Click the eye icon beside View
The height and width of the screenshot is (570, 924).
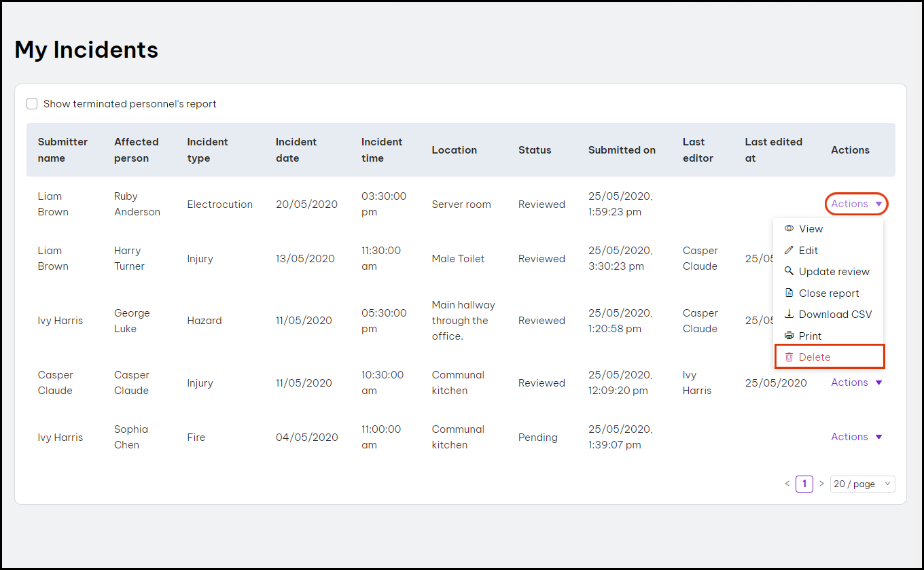789,229
